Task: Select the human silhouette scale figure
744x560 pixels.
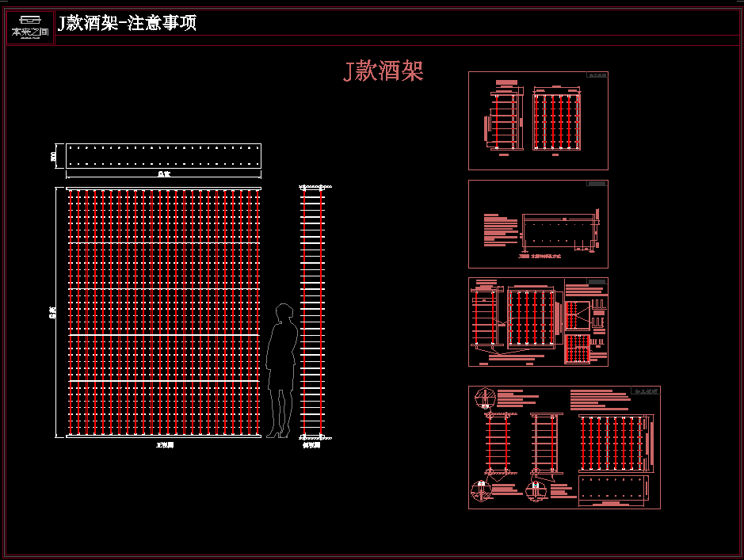Action: 281,371
